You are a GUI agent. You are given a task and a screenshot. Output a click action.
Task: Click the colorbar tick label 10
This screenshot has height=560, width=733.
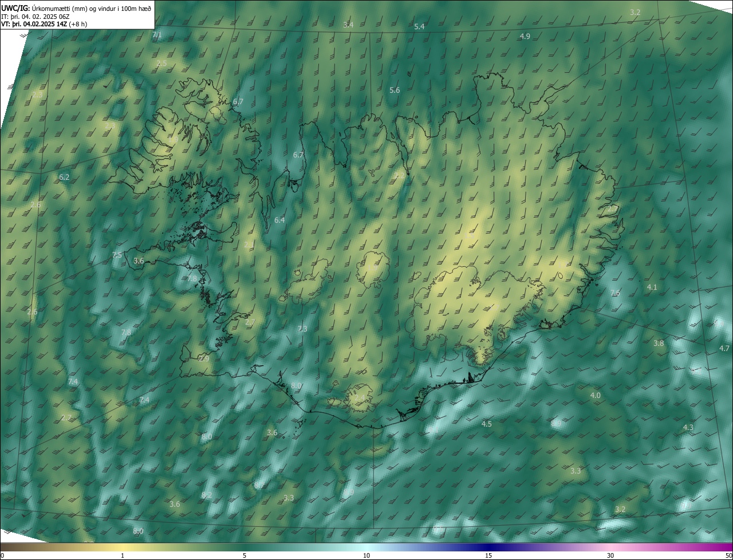click(x=366, y=555)
